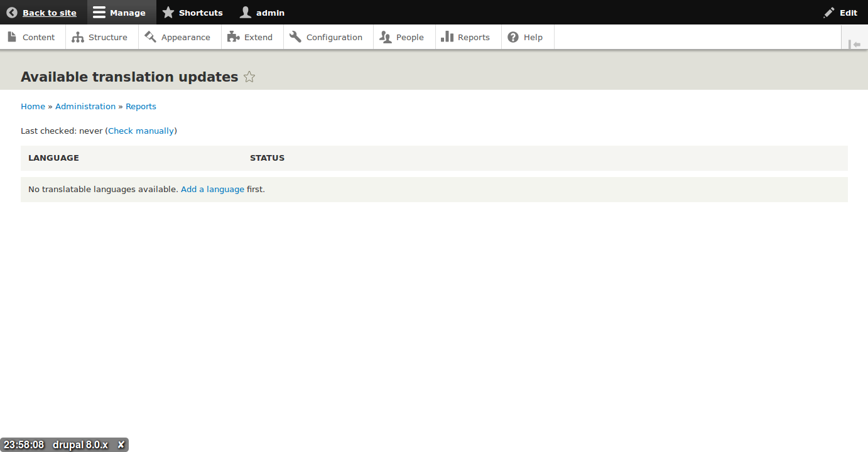Click the STATUS column header

pos(267,158)
